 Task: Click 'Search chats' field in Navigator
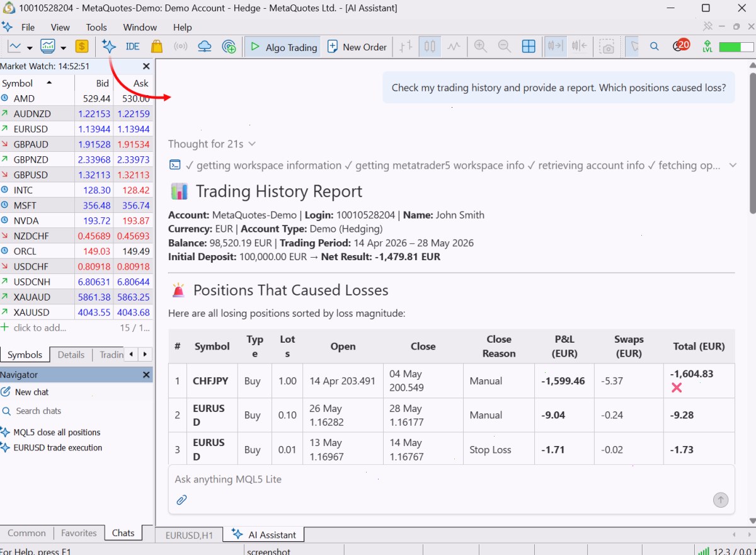[x=38, y=411]
